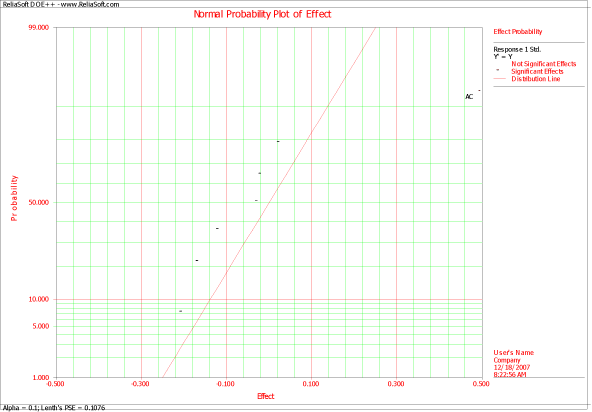Click the Distribution Line legend line sample

pyautogui.click(x=500, y=79)
